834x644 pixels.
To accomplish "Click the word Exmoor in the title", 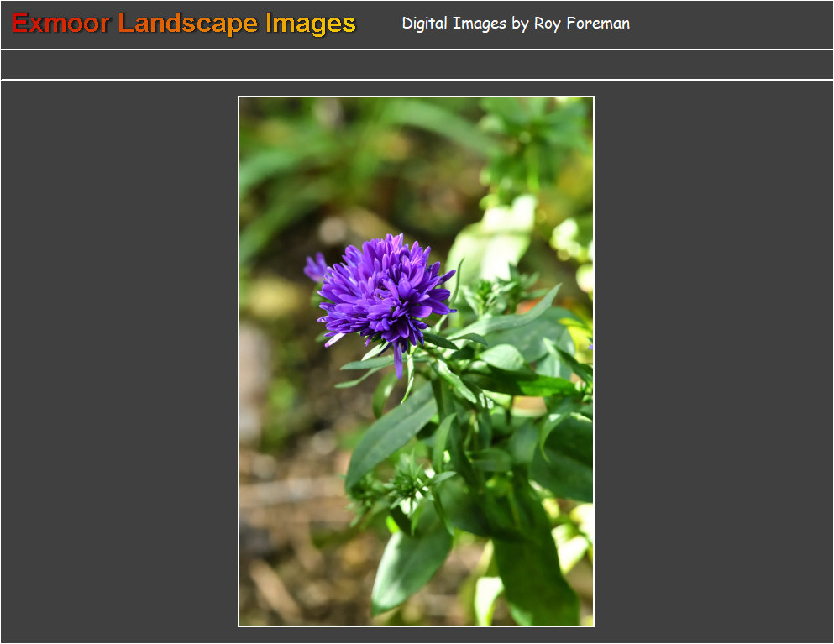I will (59, 24).
